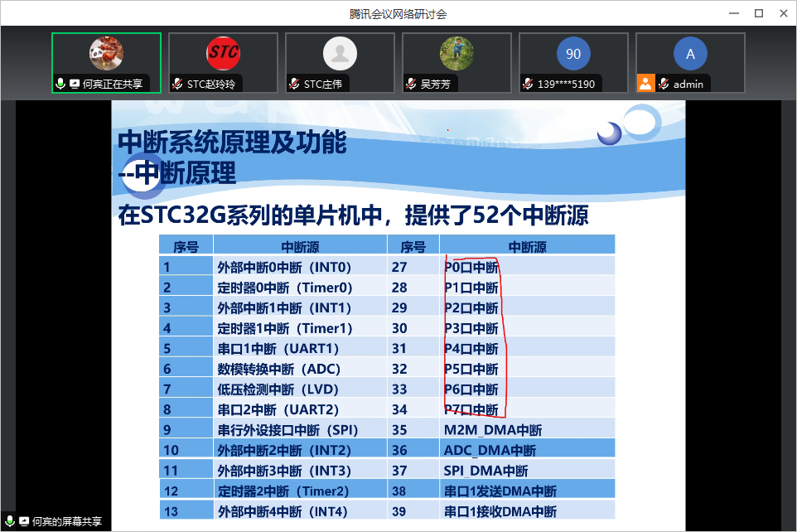Click the STC庄伟 name label
This screenshot has width=797, height=532.
[x=323, y=84]
